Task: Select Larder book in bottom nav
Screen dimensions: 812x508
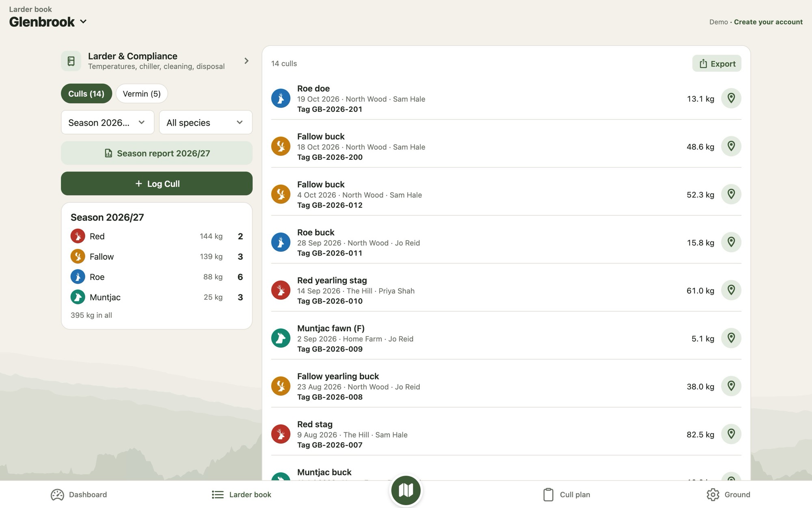Action: pyautogui.click(x=242, y=495)
